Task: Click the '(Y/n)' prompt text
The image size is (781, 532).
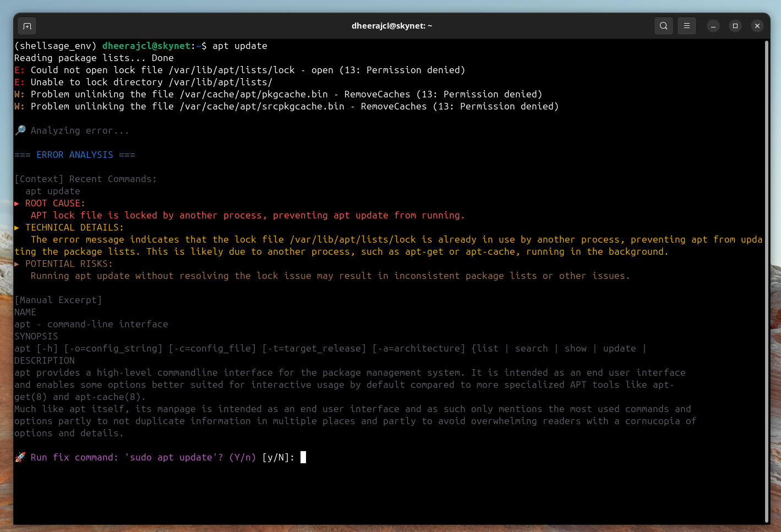Action: [x=243, y=458]
